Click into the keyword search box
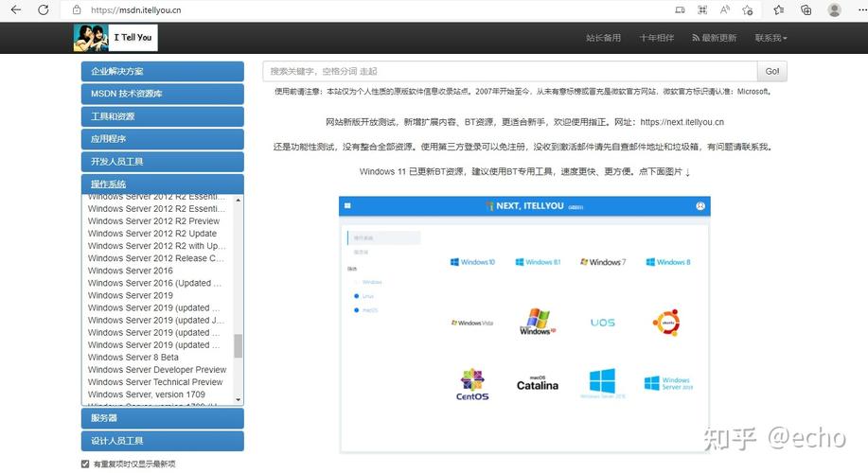Viewport: 868px width, 473px height. click(x=510, y=71)
